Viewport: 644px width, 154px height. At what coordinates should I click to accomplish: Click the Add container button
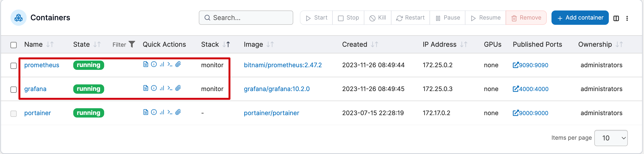pyautogui.click(x=580, y=18)
